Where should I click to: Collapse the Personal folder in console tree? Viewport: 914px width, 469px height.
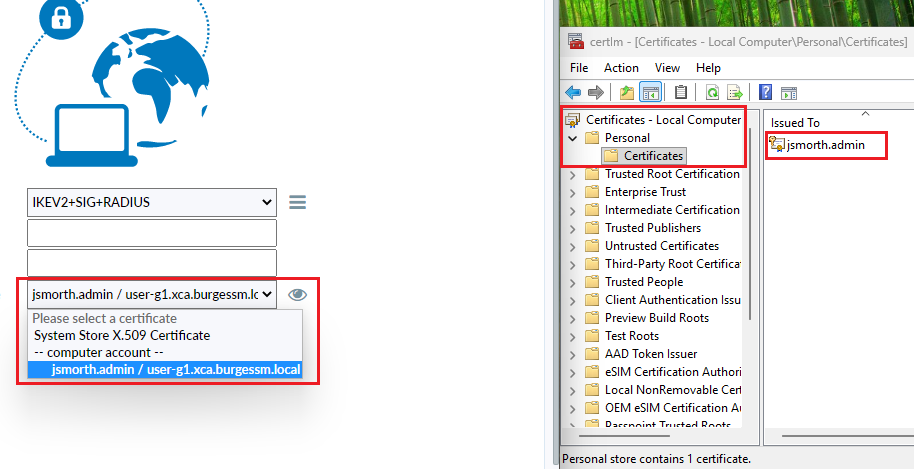click(x=572, y=139)
